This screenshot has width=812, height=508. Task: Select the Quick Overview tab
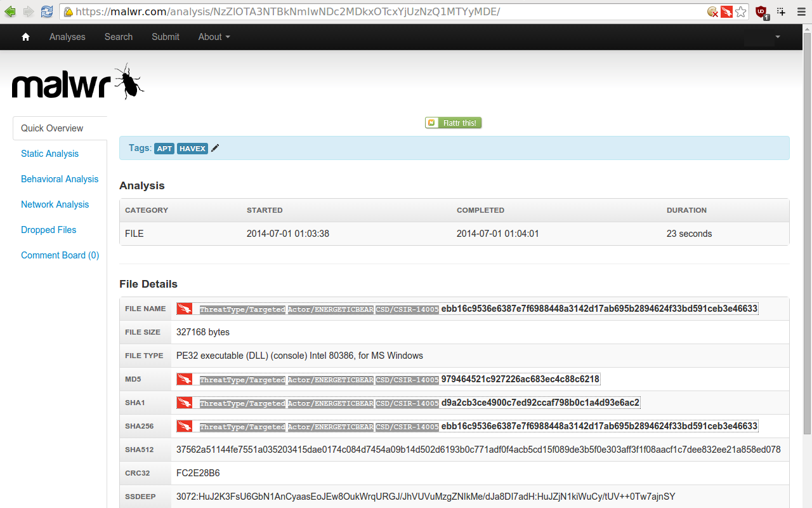pyautogui.click(x=60, y=128)
